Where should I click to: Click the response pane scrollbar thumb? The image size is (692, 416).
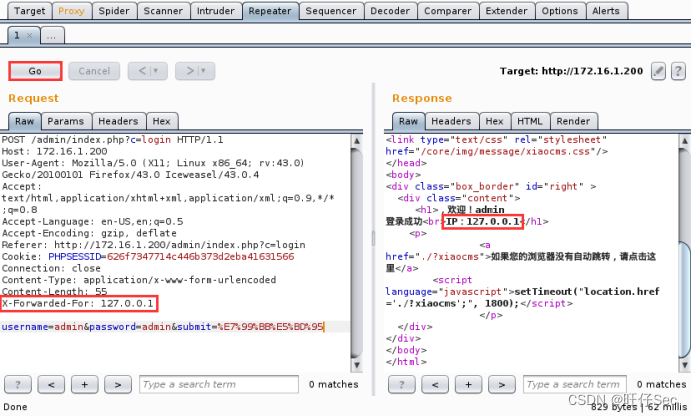pyautogui.click(x=684, y=300)
